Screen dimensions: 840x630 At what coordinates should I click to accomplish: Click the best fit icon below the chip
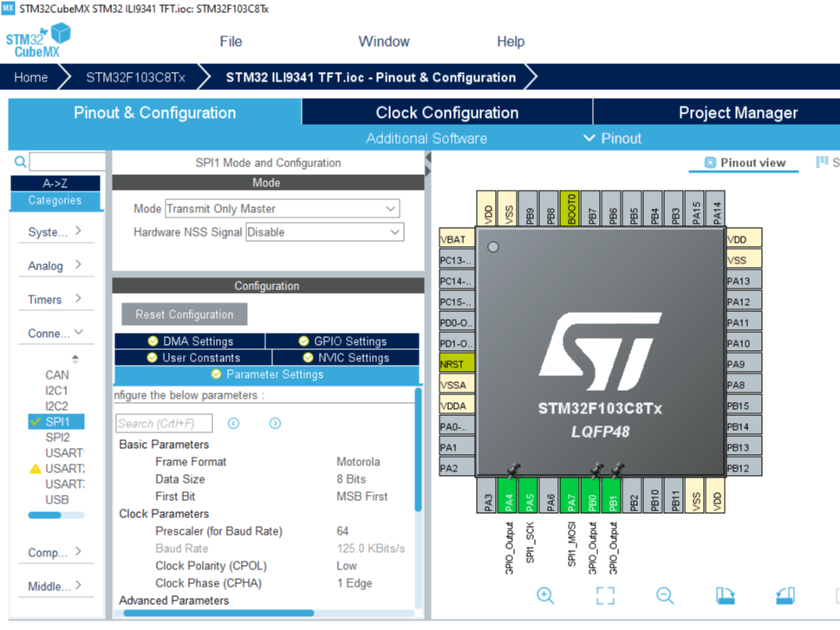[x=606, y=595]
